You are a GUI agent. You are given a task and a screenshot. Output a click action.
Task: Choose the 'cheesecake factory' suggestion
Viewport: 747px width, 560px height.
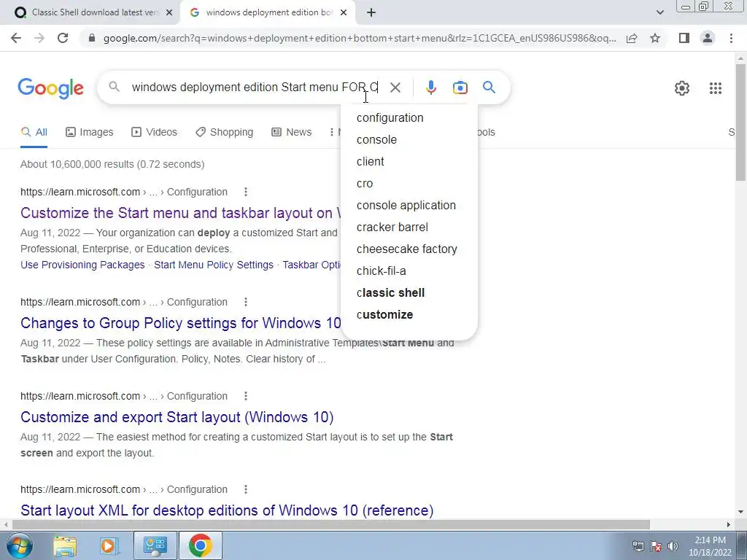click(x=409, y=249)
